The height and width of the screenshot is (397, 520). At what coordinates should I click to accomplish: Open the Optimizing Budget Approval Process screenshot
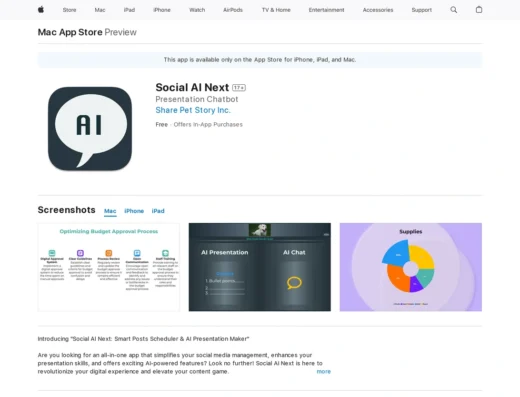[109, 267]
